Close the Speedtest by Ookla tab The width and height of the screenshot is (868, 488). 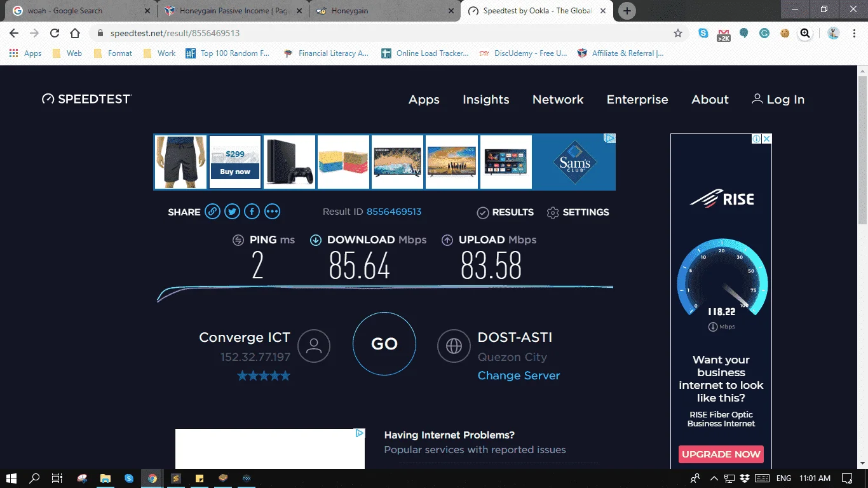tap(603, 11)
